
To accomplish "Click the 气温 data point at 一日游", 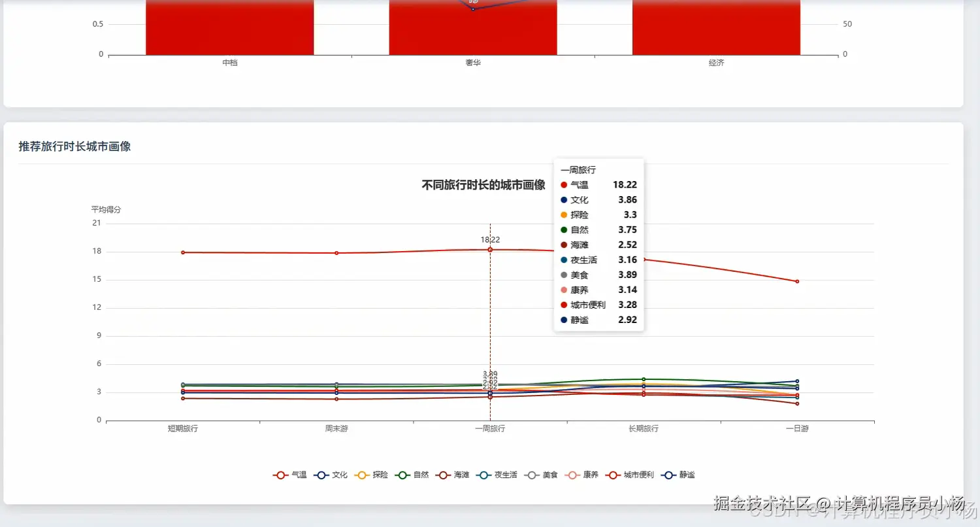I will tap(797, 281).
